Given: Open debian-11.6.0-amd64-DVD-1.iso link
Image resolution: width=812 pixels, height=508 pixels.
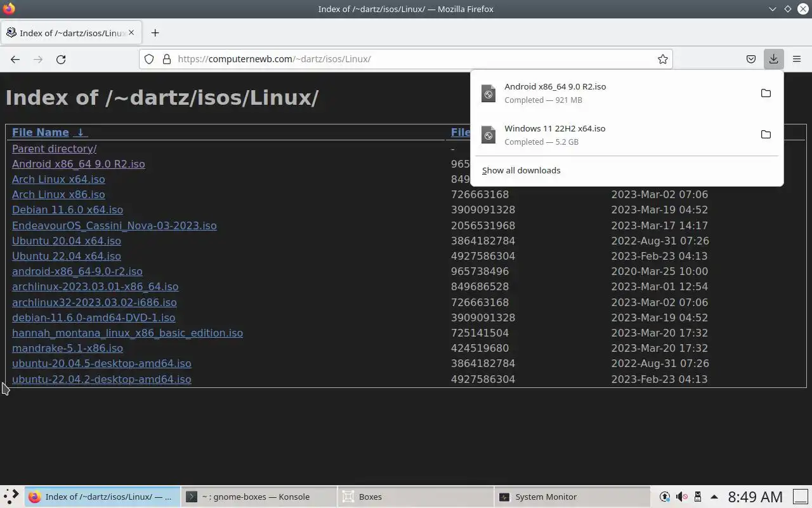Looking at the screenshot, I should click(x=94, y=317).
